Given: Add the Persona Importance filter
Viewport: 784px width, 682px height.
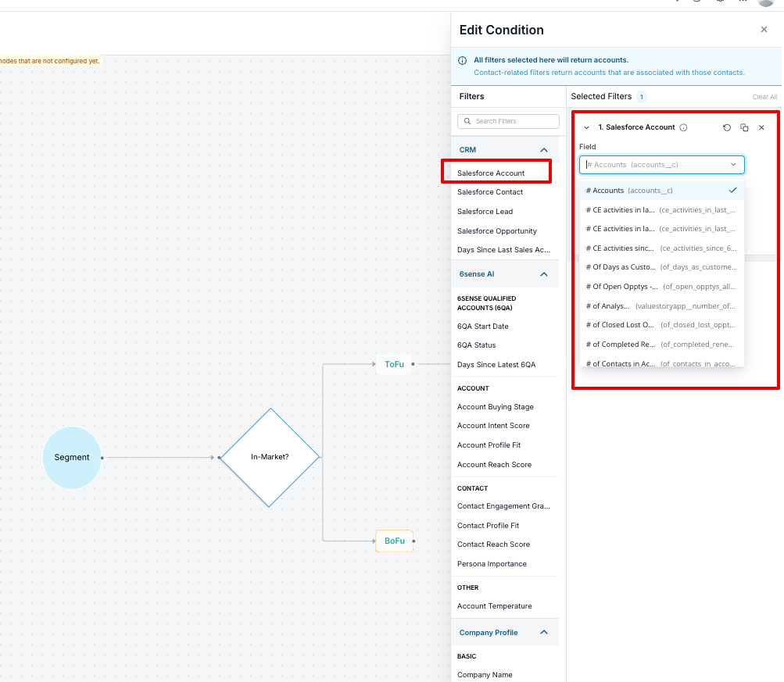Looking at the screenshot, I should [492, 563].
